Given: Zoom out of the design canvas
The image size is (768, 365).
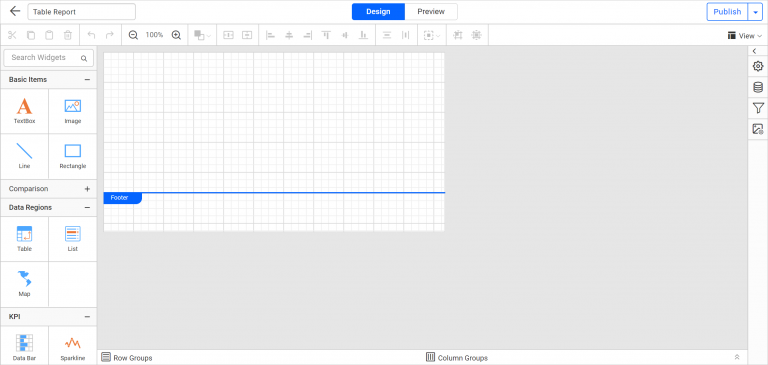Looking at the screenshot, I should tap(133, 35).
